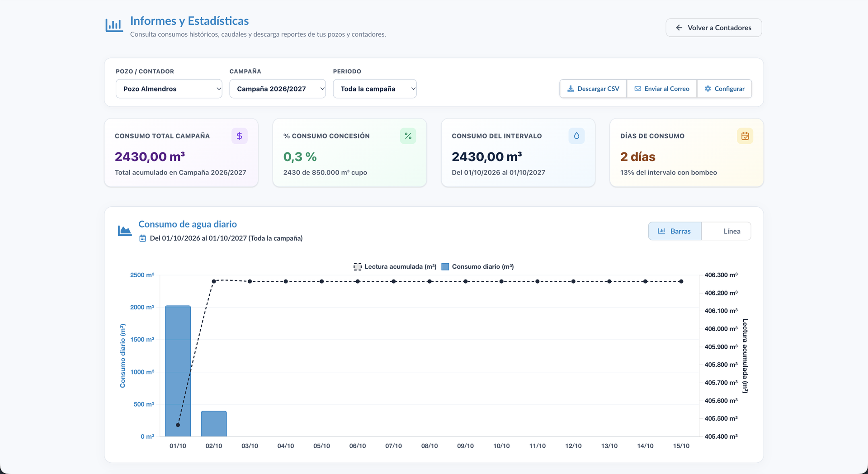Click Descargar CSV button

[593, 89]
